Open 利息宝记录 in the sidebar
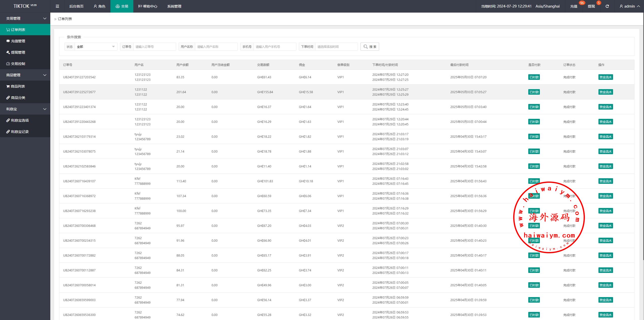644x320 pixels. [x=20, y=132]
